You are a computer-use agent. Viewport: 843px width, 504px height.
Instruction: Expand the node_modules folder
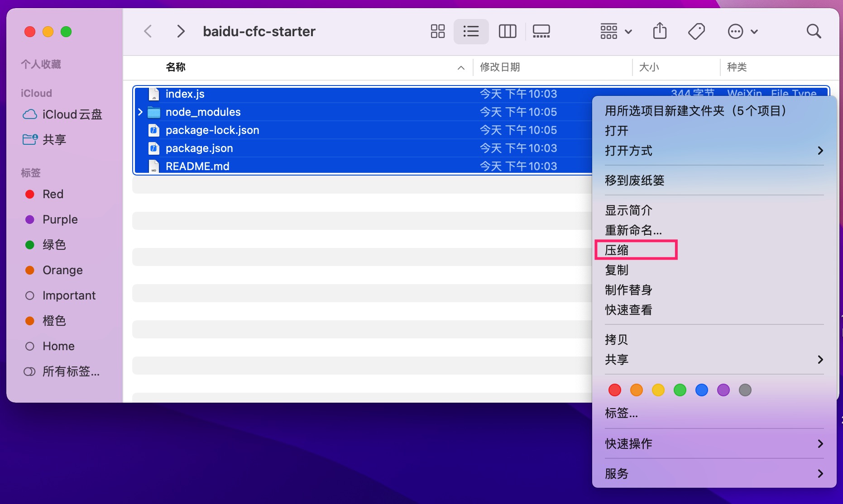click(140, 112)
